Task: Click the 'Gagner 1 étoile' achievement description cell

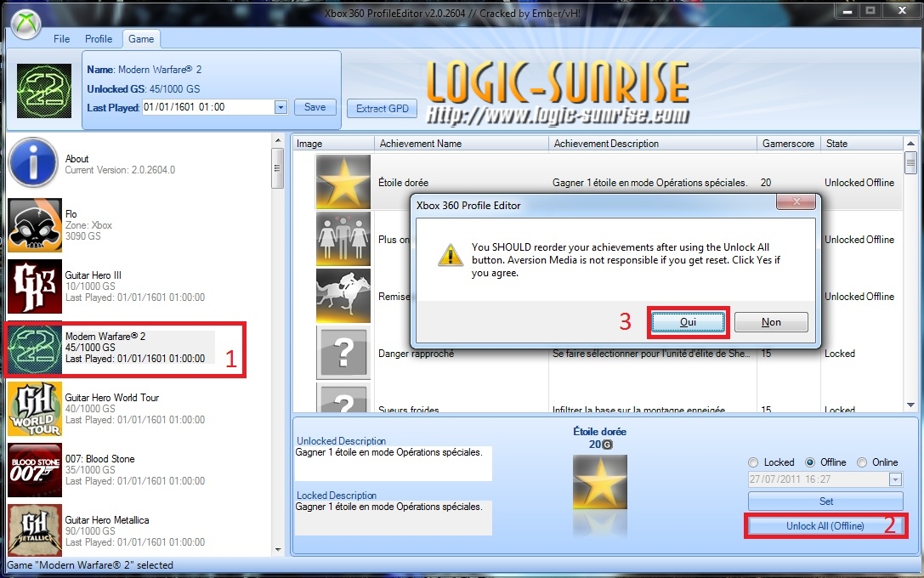Action: coord(650,183)
